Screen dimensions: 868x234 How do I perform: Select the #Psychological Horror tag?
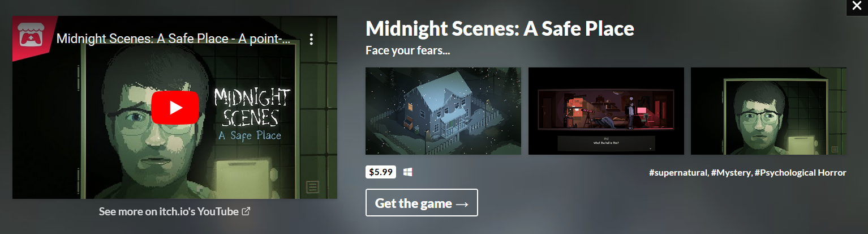tap(800, 172)
